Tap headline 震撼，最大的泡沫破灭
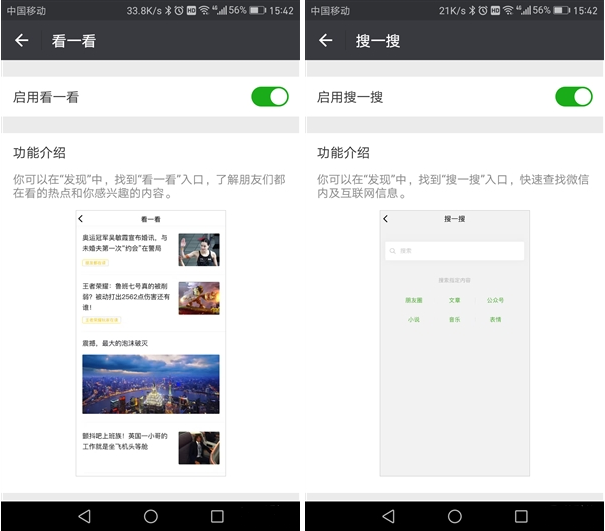This screenshot has width=605, height=531. (x=115, y=343)
